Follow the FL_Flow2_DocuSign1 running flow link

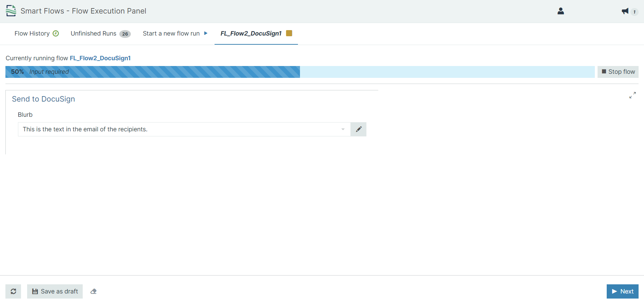point(100,58)
